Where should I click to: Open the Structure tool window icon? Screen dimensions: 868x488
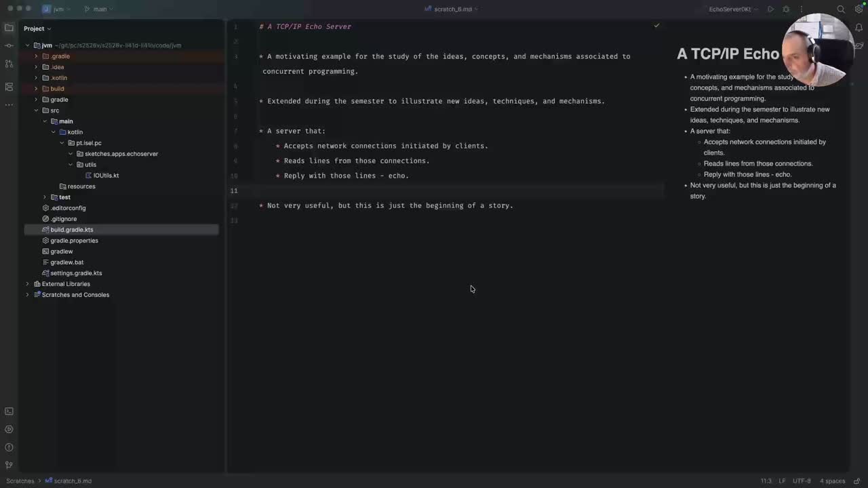[9, 87]
